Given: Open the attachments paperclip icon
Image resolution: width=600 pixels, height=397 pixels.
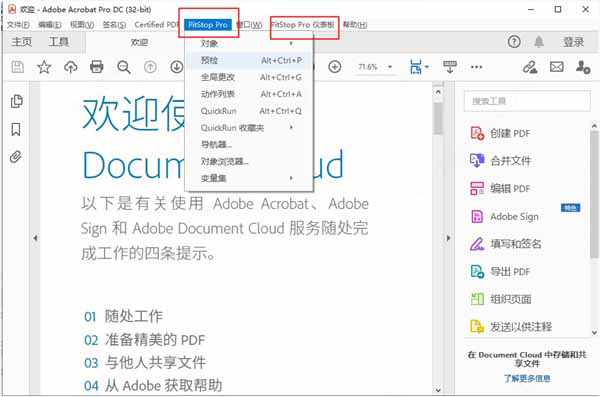Looking at the screenshot, I should (16, 157).
